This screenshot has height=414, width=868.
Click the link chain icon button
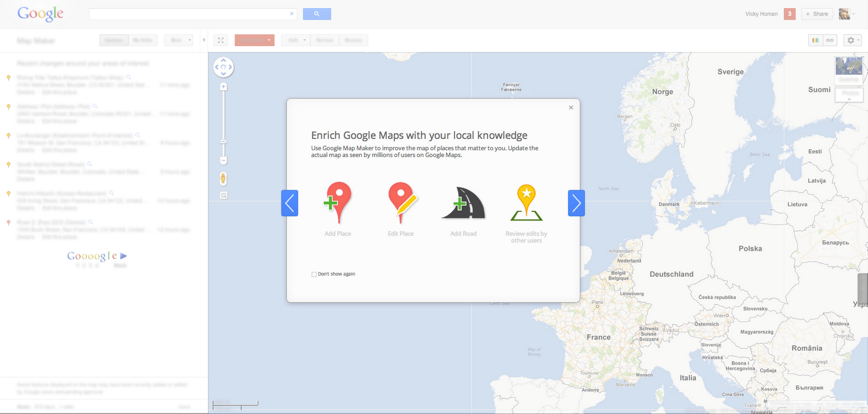point(829,40)
